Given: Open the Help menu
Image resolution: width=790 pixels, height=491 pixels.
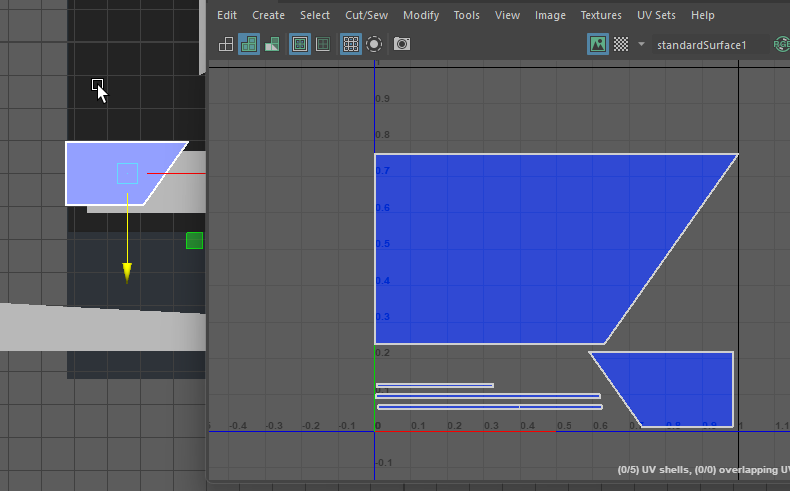Looking at the screenshot, I should pyautogui.click(x=702, y=15).
